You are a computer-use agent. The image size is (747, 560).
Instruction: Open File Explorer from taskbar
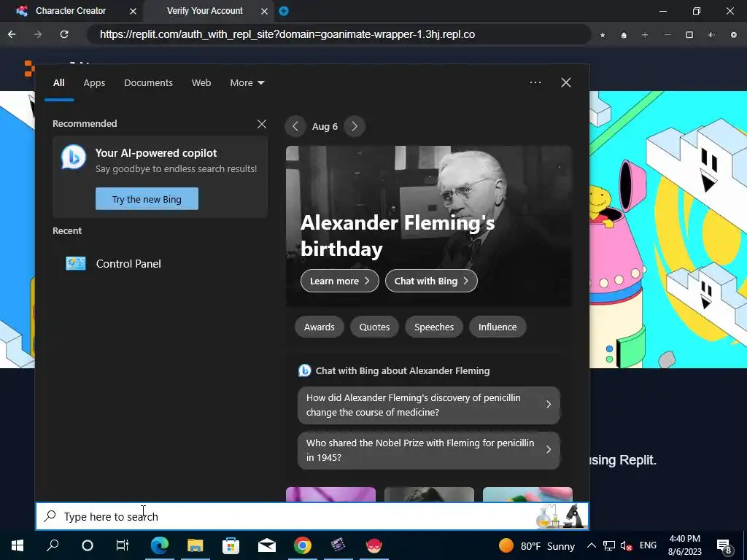(195, 545)
